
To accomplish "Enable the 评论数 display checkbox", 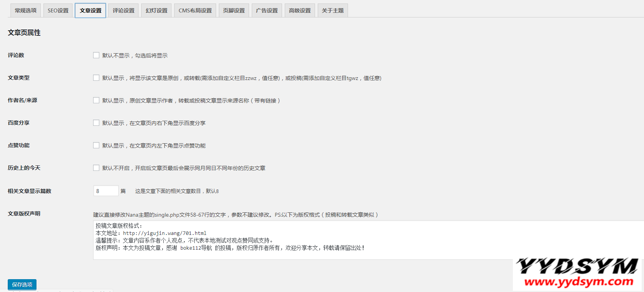I will pyautogui.click(x=96, y=55).
